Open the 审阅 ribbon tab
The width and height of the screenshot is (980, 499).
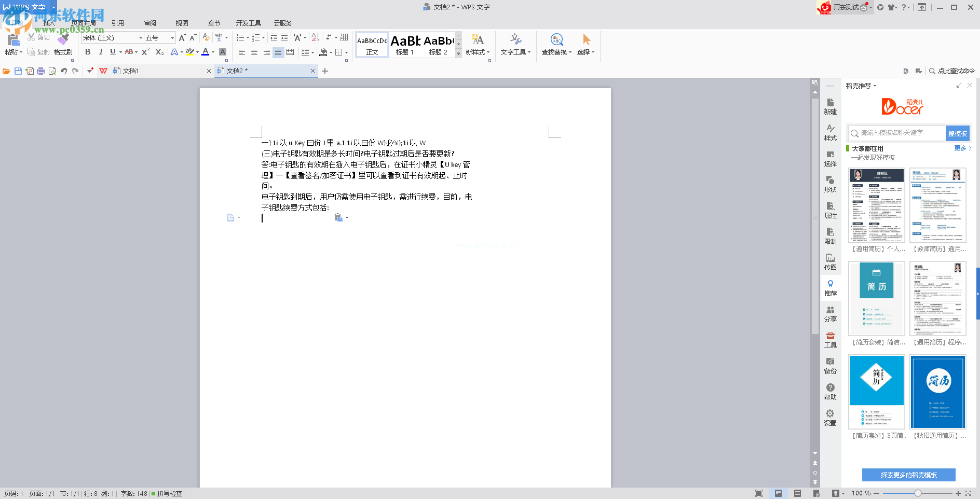coord(150,23)
